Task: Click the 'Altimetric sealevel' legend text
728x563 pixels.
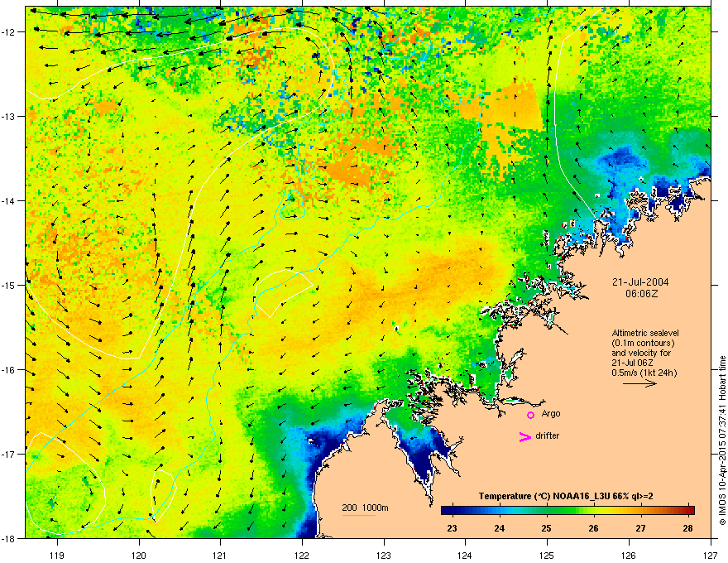Action: pos(645,333)
